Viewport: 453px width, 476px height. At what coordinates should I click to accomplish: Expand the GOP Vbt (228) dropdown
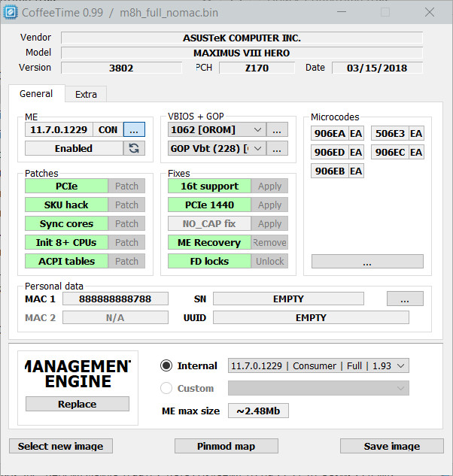pos(217,148)
